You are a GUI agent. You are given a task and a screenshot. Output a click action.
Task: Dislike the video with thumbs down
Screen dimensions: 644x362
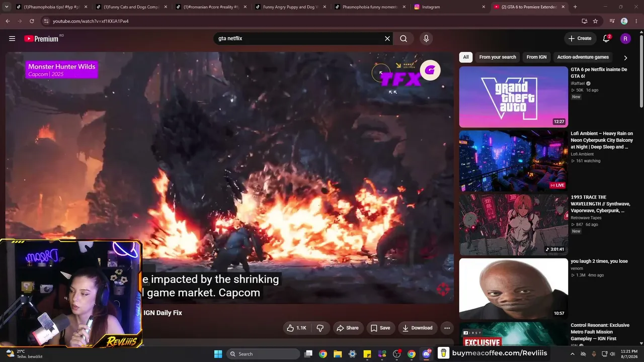(320, 328)
